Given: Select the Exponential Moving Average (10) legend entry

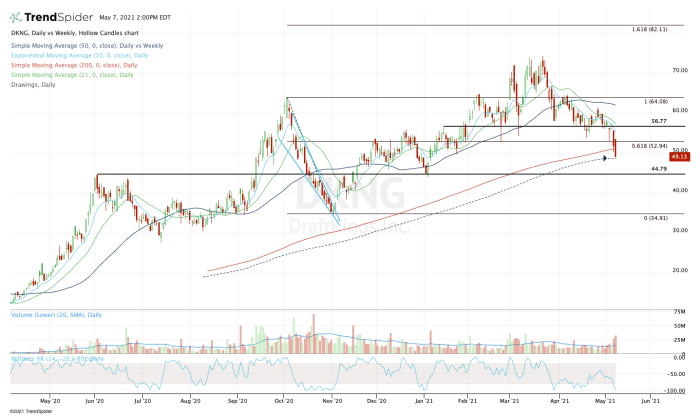Looking at the screenshot, I should tap(79, 55).
